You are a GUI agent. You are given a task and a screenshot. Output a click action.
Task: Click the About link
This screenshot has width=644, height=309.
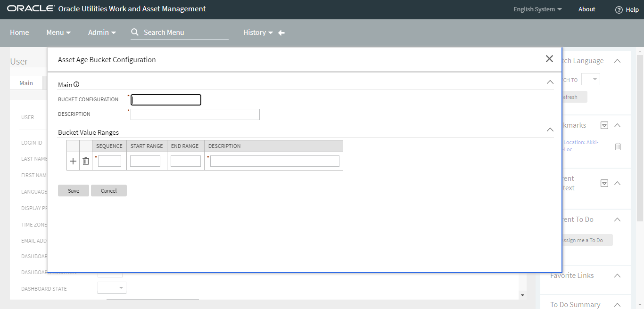coord(586,9)
